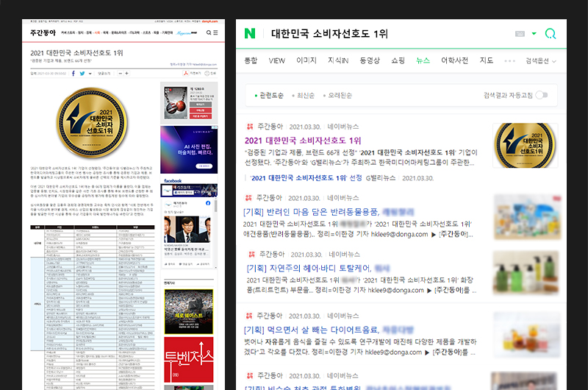This screenshot has width=588, height=390.
Task: Toggle the 검색결과 자동고침 switch
Action: (542, 95)
